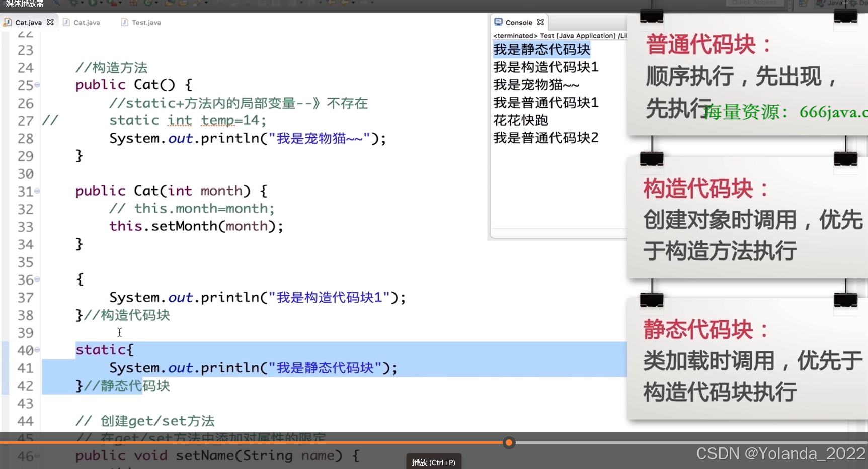This screenshot has height=469, width=868.
Task: Click console output line 我是宠物猫~~
Action: pos(536,84)
